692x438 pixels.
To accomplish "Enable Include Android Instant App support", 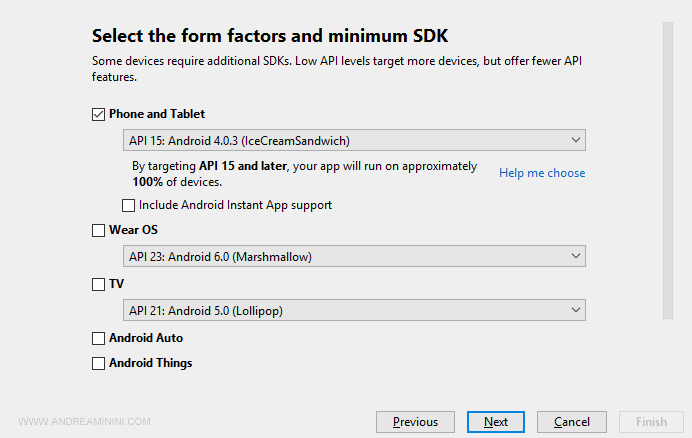I will [x=128, y=205].
